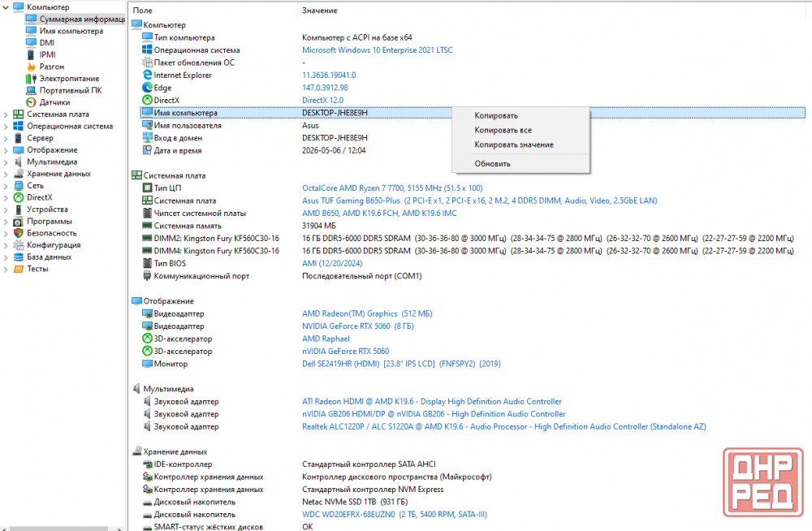Expand the Операционная система tree node
The width and height of the screenshot is (812, 531).
coord(6,127)
